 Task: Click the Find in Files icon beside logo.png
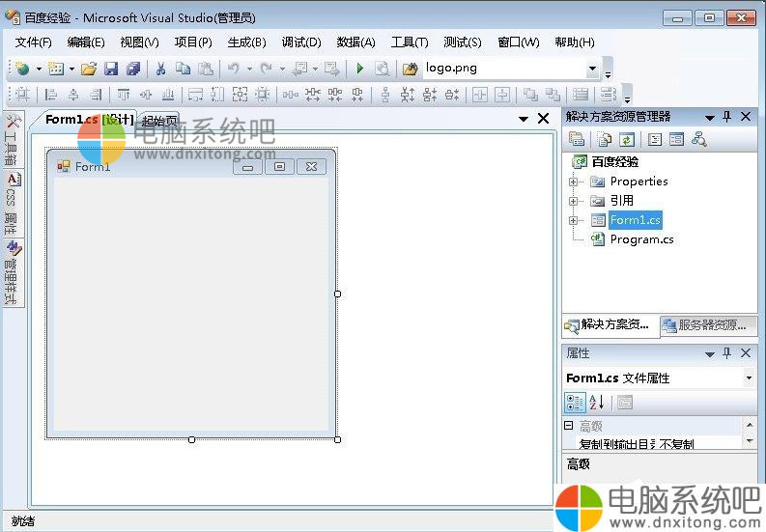(x=410, y=69)
